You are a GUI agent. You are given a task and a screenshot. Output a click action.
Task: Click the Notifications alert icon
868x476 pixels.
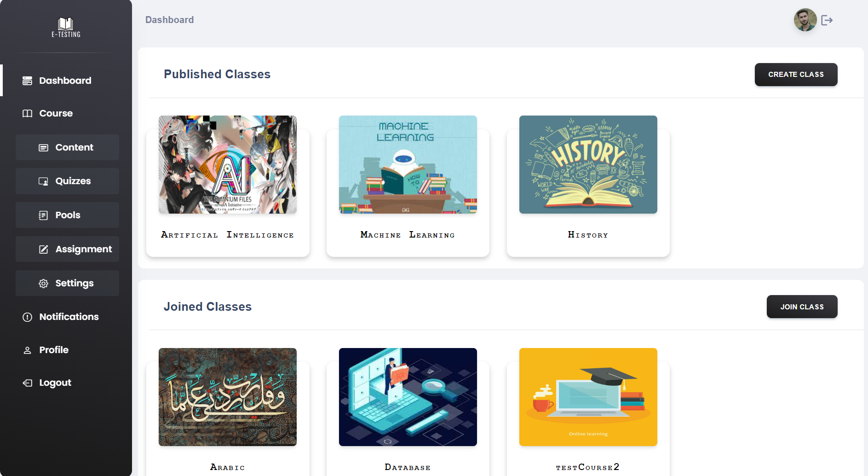28,317
